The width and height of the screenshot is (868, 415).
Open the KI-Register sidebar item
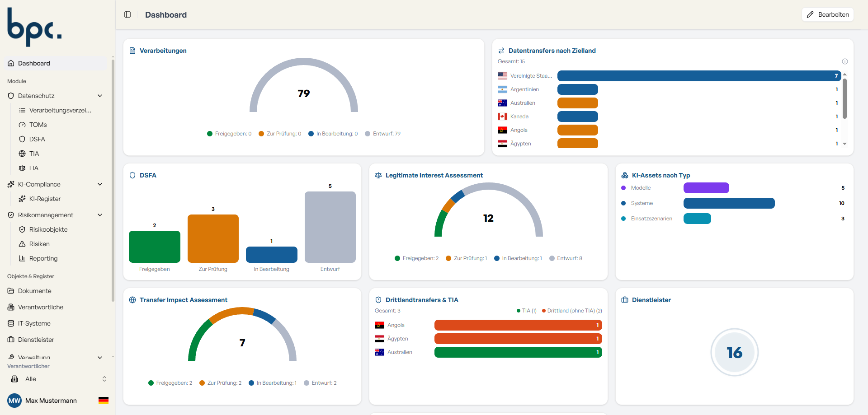pyautogui.click(x=45, y=199)
